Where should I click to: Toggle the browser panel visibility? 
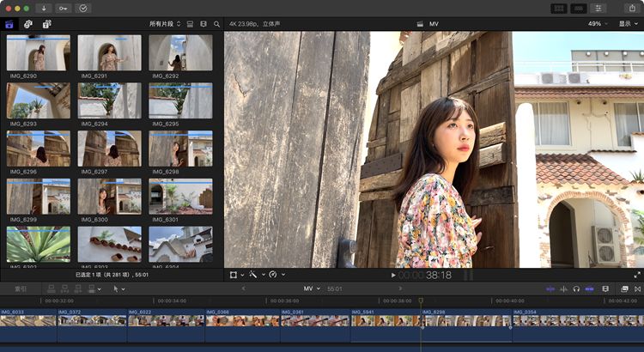click(x=559, y=8)
